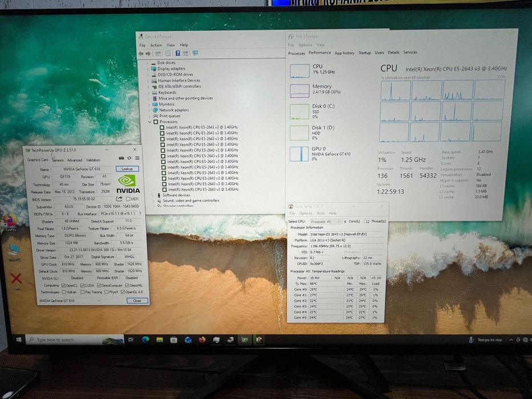Click the Show/hide console tree toolbar icon
Screen dimensions: 532x399
[x=158, y=54]
